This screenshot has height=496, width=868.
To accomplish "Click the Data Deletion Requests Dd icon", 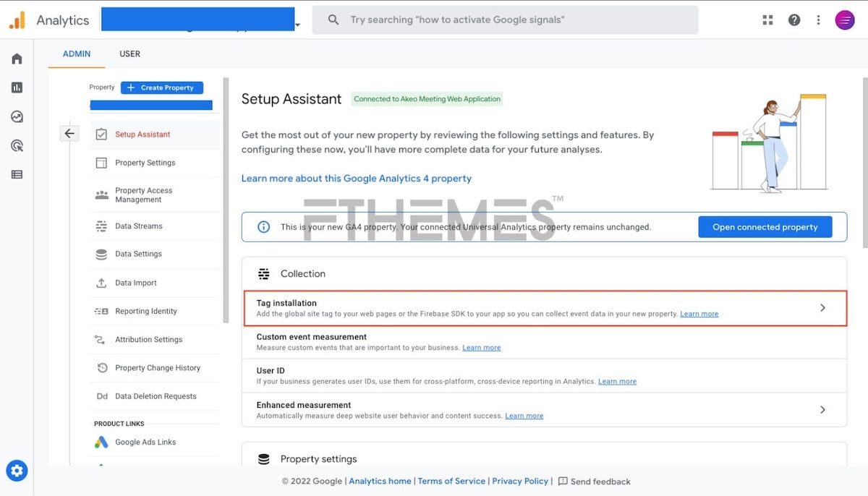I will tap(101, 396).
